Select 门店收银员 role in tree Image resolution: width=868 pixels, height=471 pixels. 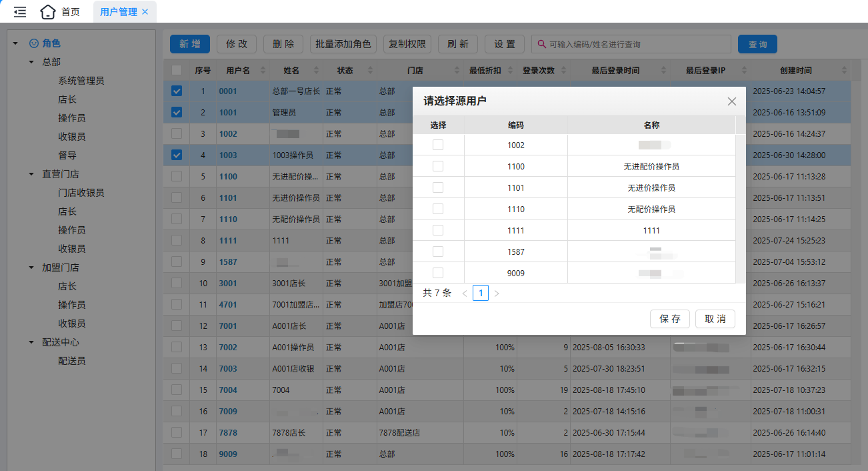coord(81,193)
